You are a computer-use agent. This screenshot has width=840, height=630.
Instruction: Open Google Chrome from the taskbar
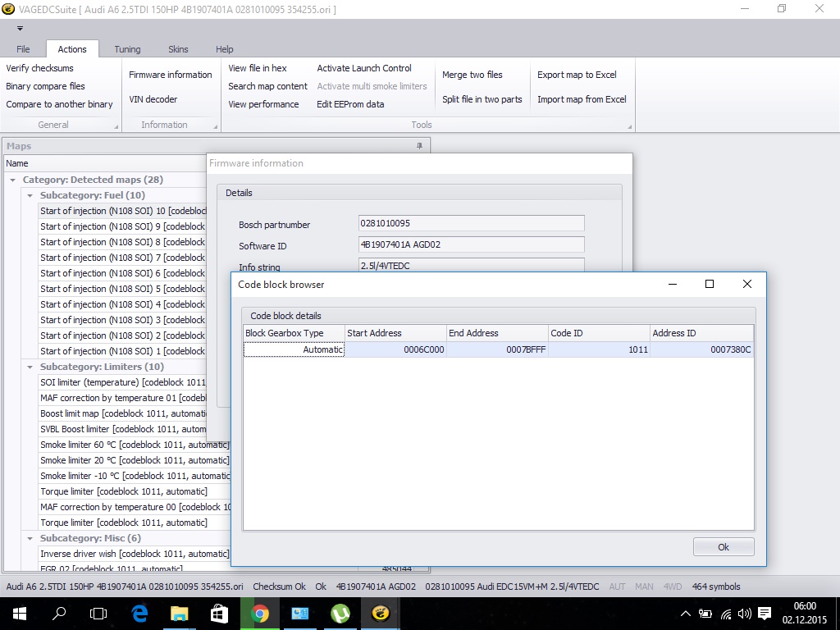coord(259,613)
